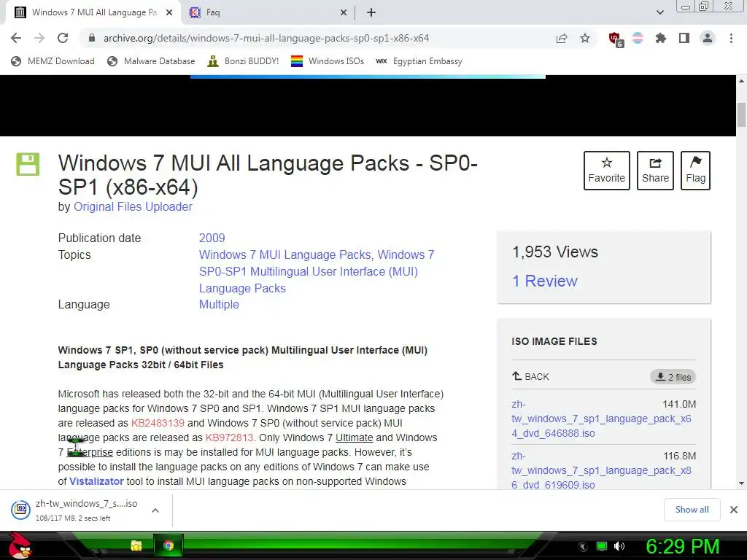Open the Malware Database bookmark
Image resolution: width=747 pixels, height=560 pixels.
[152, 61]
